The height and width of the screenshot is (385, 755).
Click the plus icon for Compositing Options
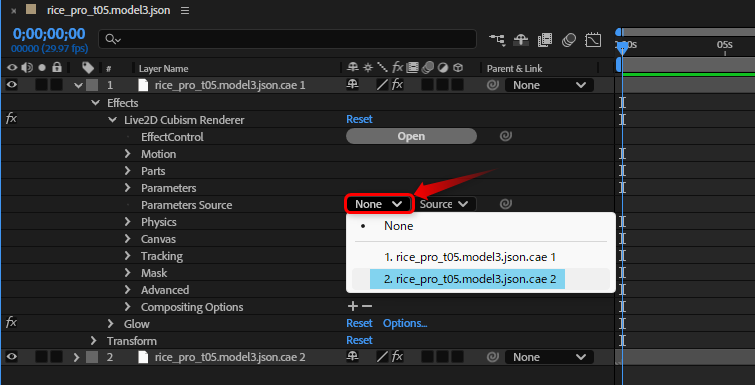353,306
